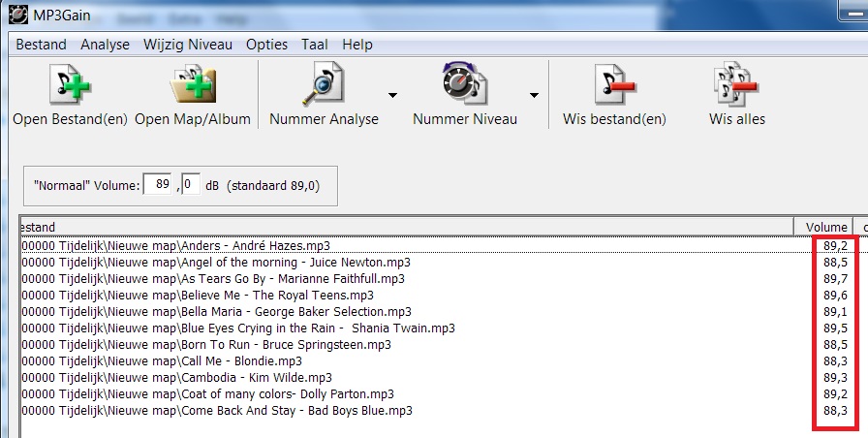Click the Open Bestand(en) toolbar icon
The height and width of the screenshot is (438, 868).
click(69, 86)
